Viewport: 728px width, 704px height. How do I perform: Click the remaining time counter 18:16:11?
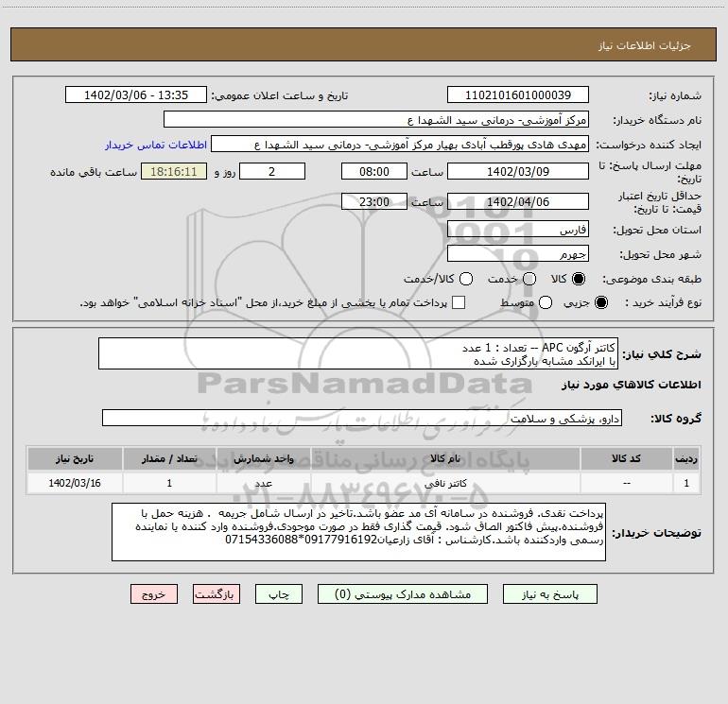point(174,171)
